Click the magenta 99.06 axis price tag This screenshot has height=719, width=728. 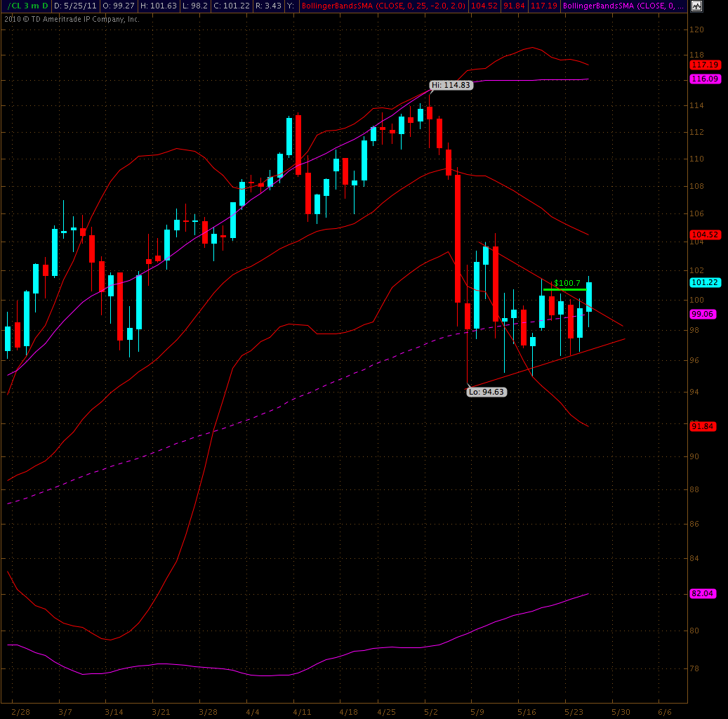[x=703, y=314]
